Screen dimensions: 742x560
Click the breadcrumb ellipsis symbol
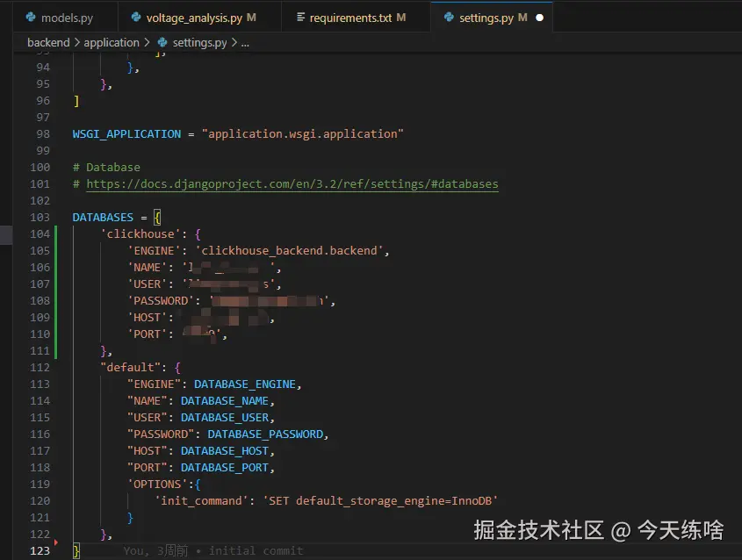pos(245,43)
